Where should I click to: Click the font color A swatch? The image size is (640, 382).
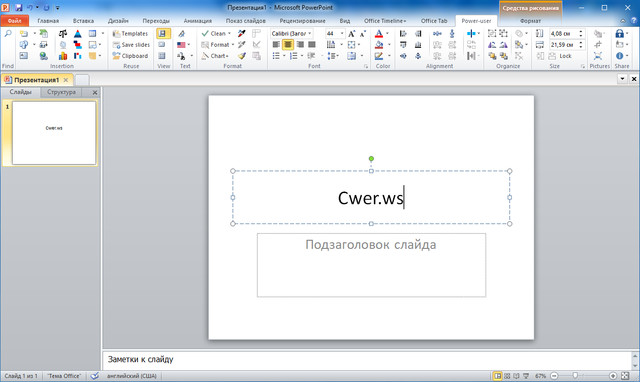click(x=379, y=34)
